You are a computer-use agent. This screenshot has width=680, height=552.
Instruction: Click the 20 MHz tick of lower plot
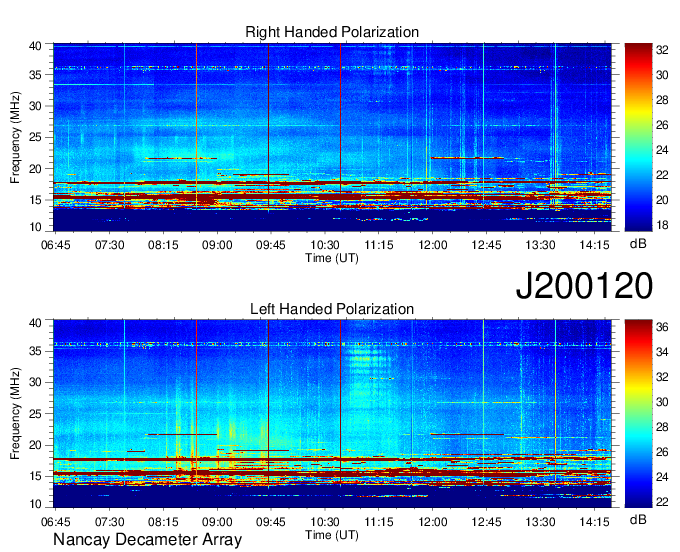click(x=35, y=445)
